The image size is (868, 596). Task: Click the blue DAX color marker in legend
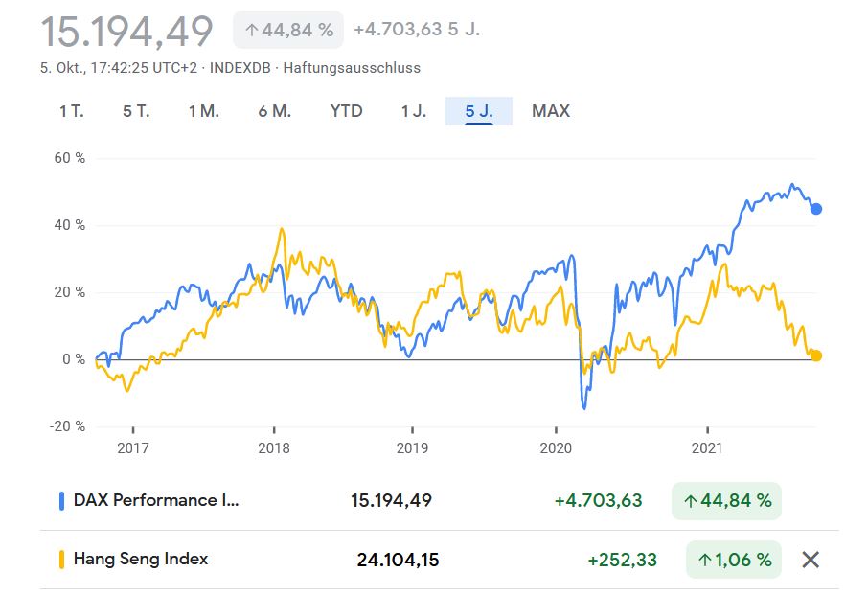tap(62, 500)
